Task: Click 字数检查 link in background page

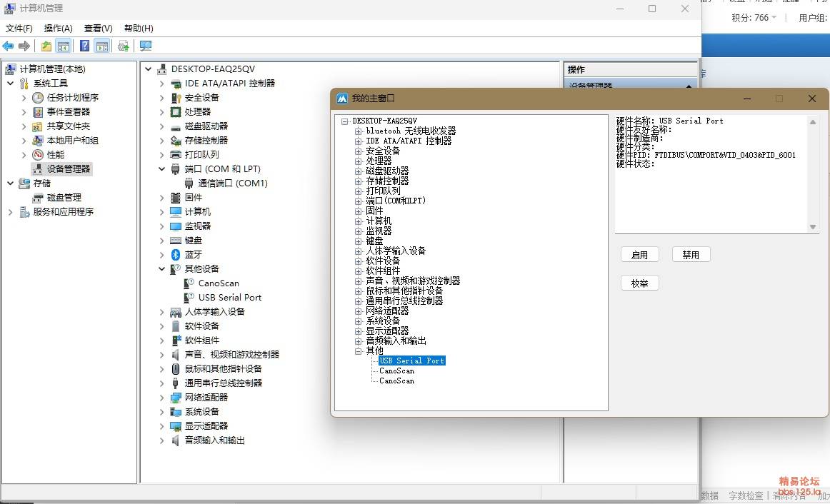Action: [746, 495]
